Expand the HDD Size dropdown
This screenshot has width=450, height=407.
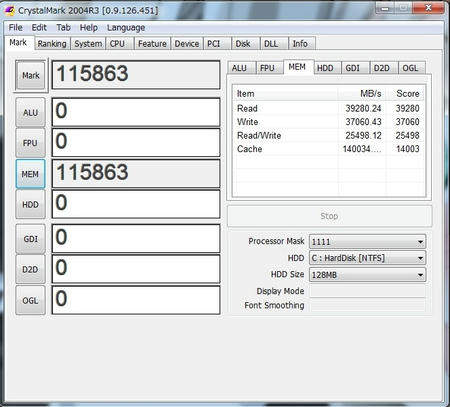[x=367, y=275]
